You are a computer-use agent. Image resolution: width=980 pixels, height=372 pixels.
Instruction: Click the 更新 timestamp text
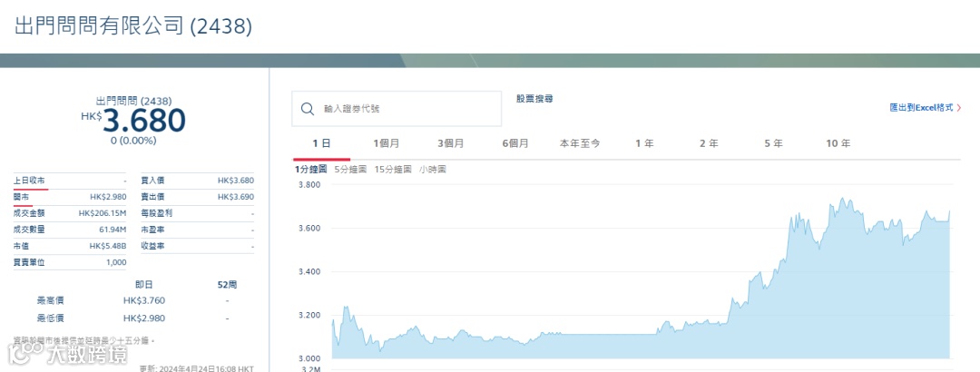[x=196, y=369]
